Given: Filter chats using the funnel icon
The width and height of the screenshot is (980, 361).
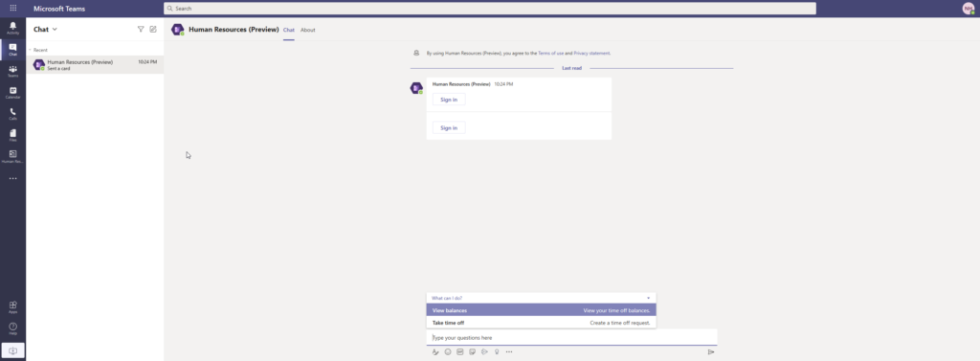Looking at the screenshot, I should [x=141, y=29].
